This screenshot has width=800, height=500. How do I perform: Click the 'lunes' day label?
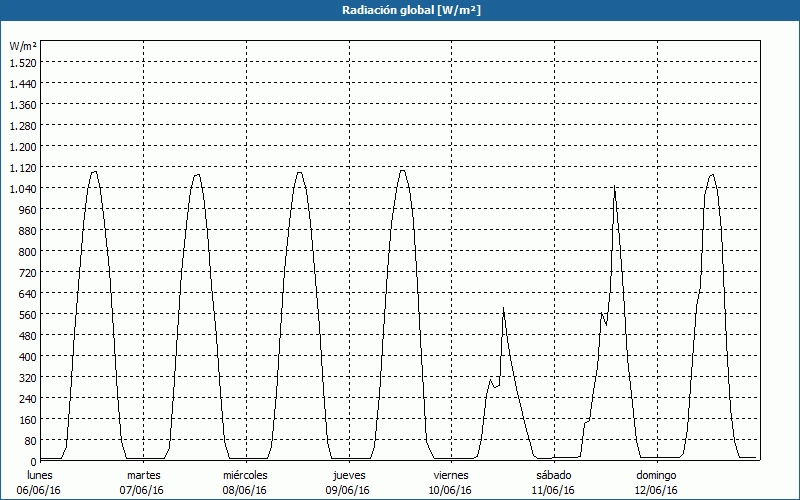pyautogui.click(x=40, y=475)
